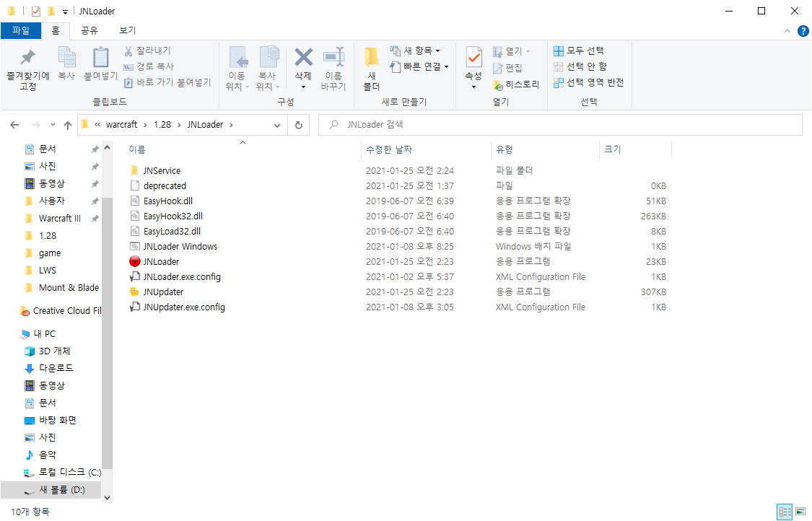Screen dimensions: 812x521
Task: Expand 삭제 delete options arrow
Action: (303, 87)
